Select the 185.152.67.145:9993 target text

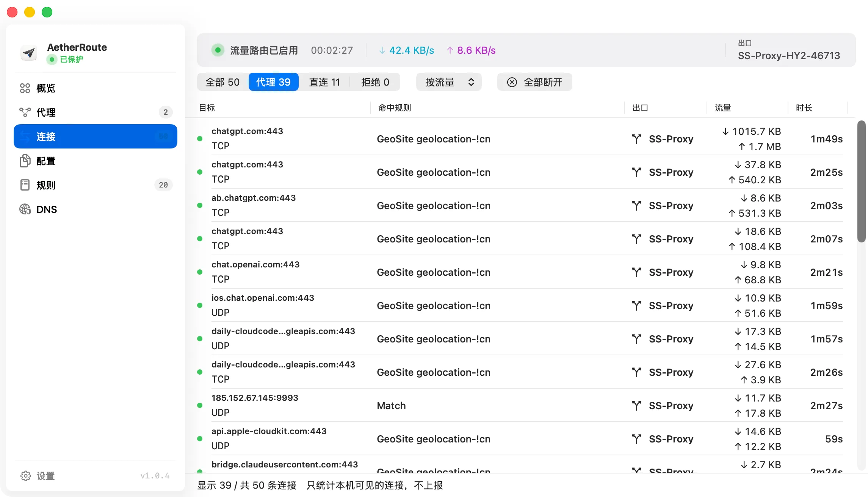point(255,398)
